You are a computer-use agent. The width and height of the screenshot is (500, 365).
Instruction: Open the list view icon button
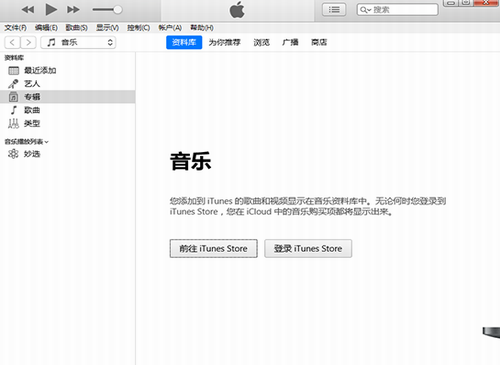click(334, 10)
